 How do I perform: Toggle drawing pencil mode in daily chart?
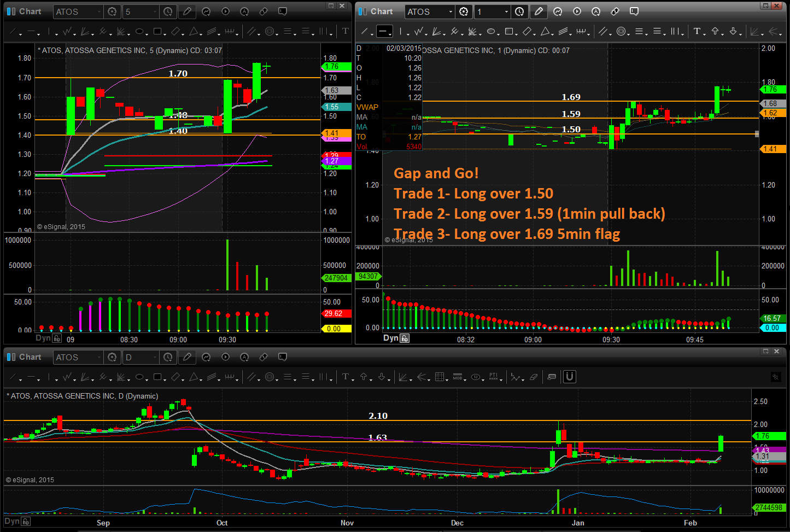pyautogui.click(x=187, y=357)
